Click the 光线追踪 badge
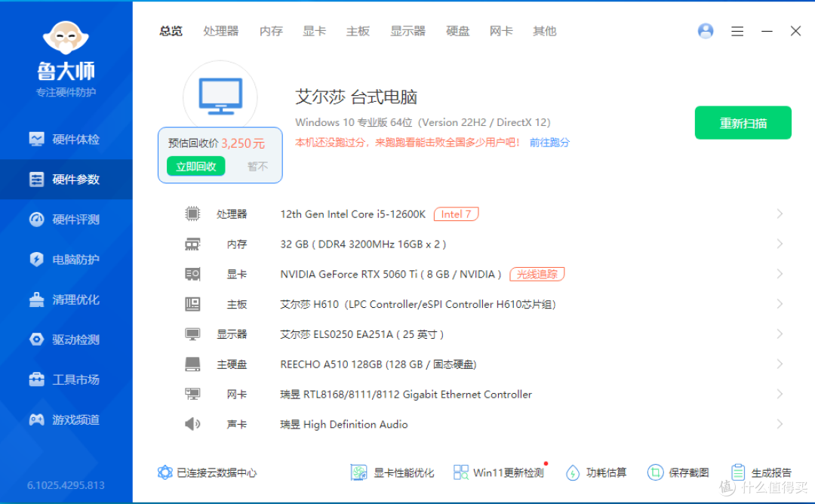 (537, 274)
